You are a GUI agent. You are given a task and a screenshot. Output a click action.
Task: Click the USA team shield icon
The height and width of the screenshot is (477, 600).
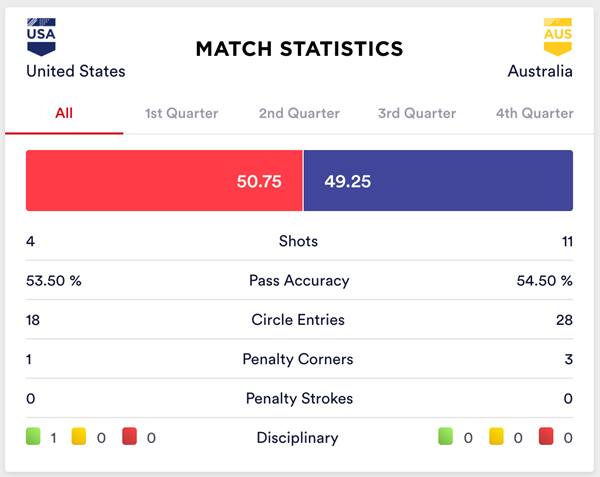pyautogui.click(x=42, y=38)
